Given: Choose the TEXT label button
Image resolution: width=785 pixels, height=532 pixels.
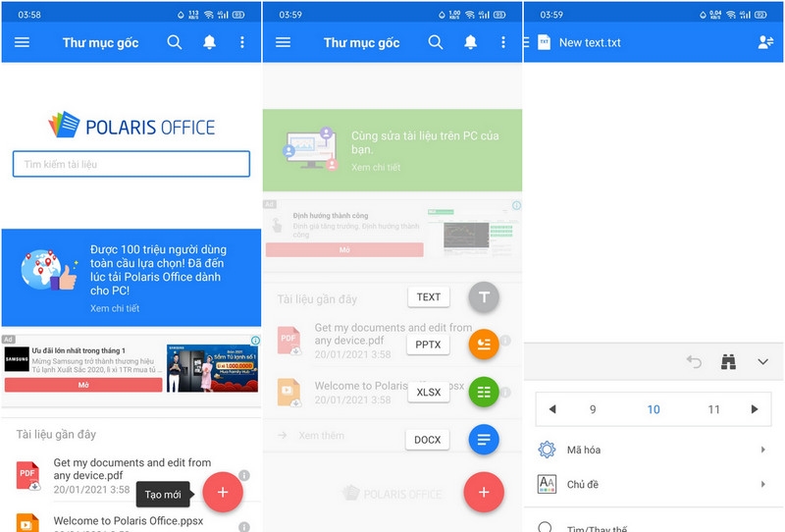Looking at the screenshot, I should (x=429, y=297).
